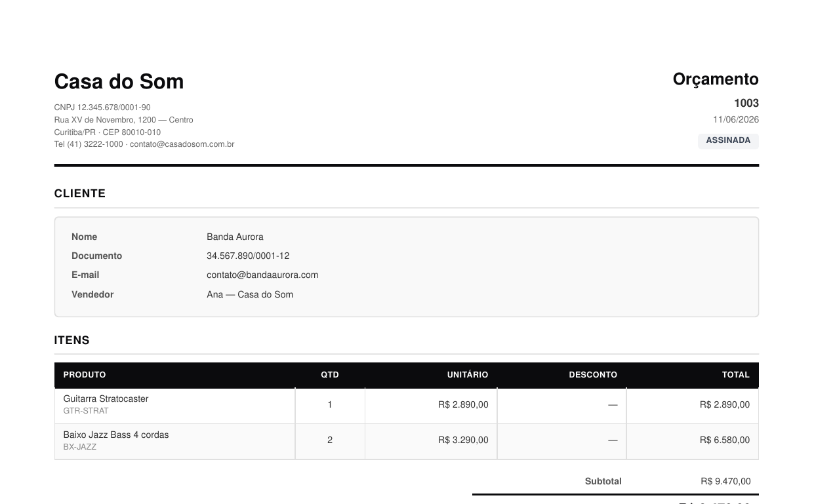Click the date 11/06/2026
The image size is (814, 504).
[736, 119]
